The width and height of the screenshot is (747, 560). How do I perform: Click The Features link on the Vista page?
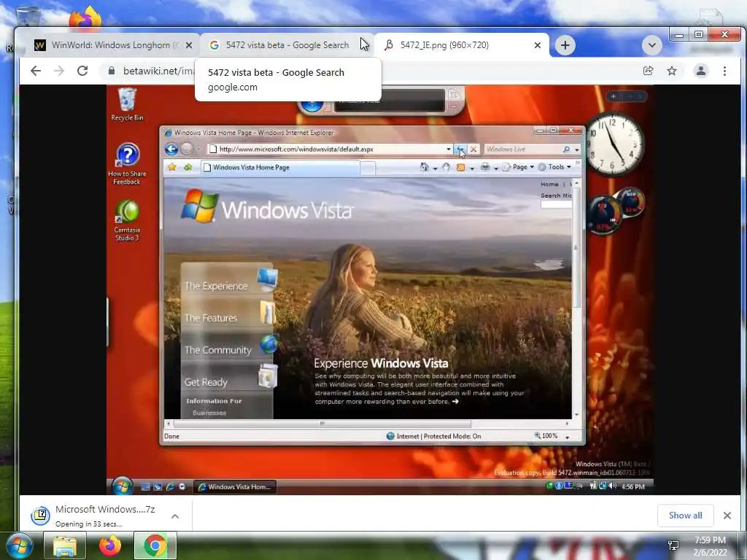click(211, 318)
